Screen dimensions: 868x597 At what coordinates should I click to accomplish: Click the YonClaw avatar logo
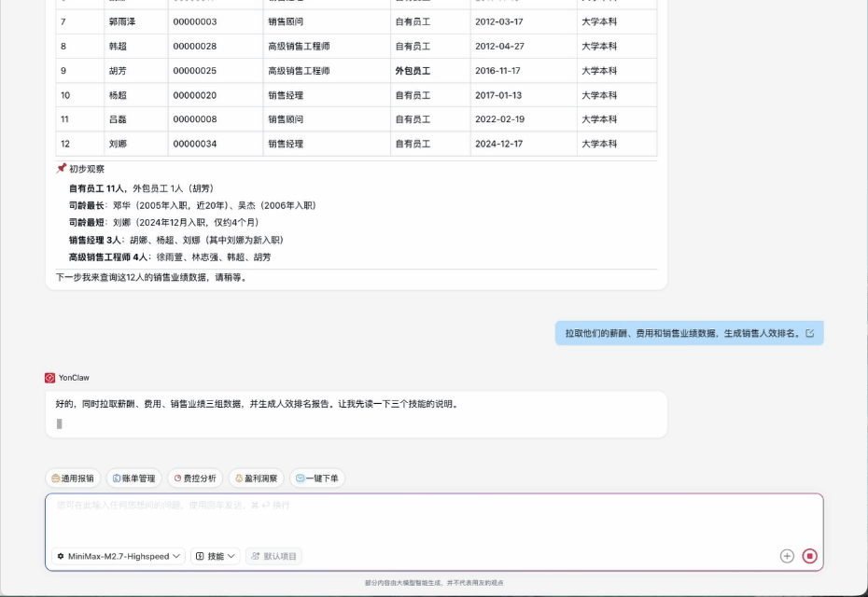coord(50,378)
